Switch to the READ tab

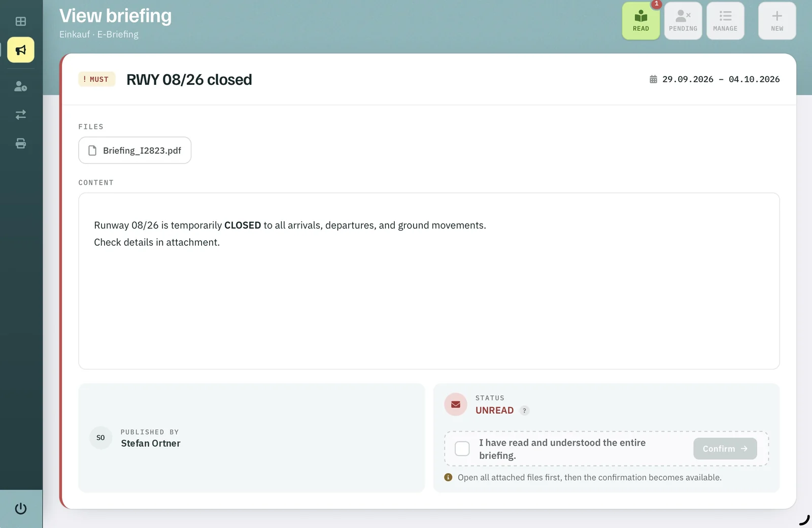click(x=641, y=21)
